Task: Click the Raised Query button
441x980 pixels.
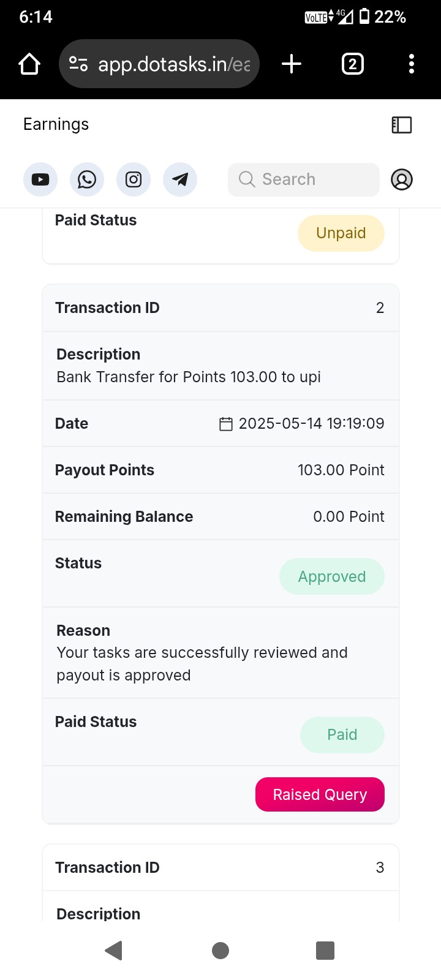Action: (320, 794)
